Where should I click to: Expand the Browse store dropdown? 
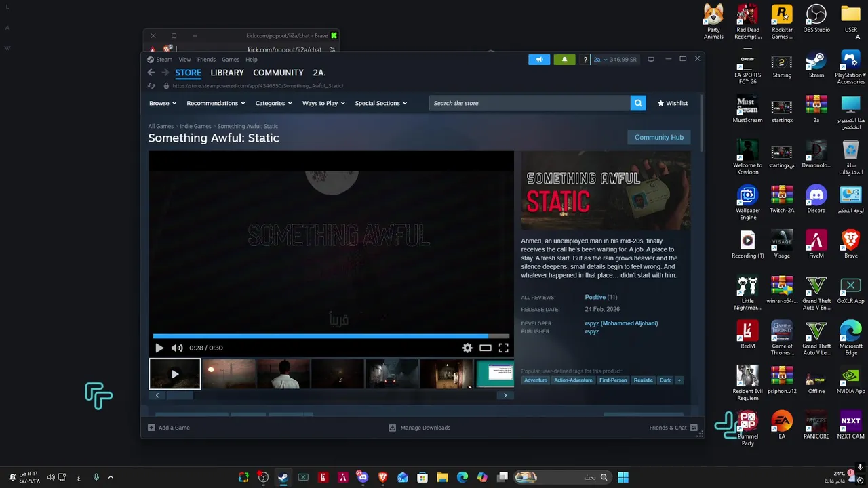pyautogui.click(x=163, y=103)
